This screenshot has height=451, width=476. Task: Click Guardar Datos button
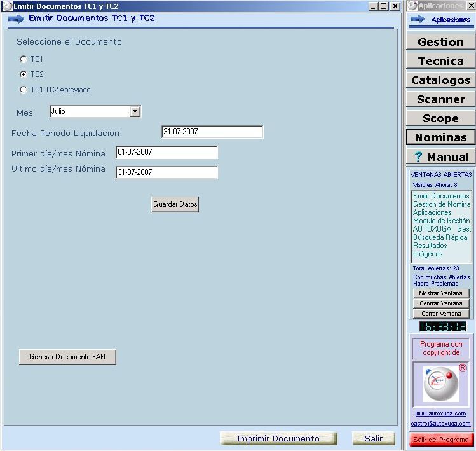pos(175,204)
